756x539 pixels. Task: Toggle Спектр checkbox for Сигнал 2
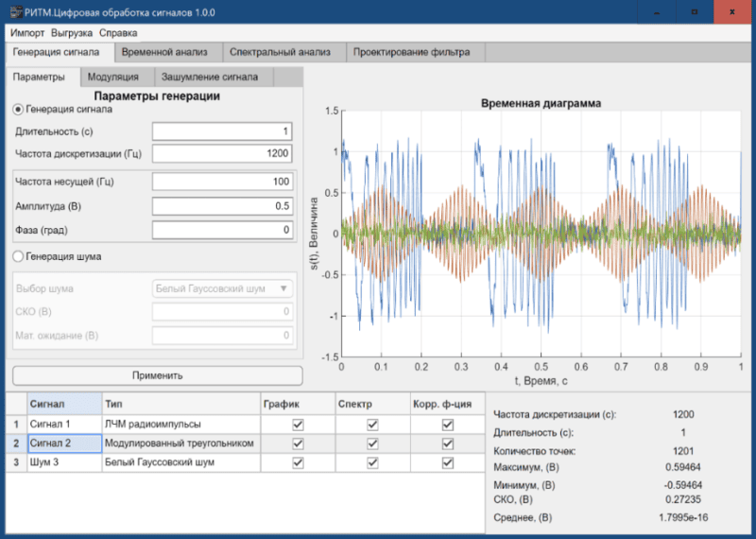[372, 443]
